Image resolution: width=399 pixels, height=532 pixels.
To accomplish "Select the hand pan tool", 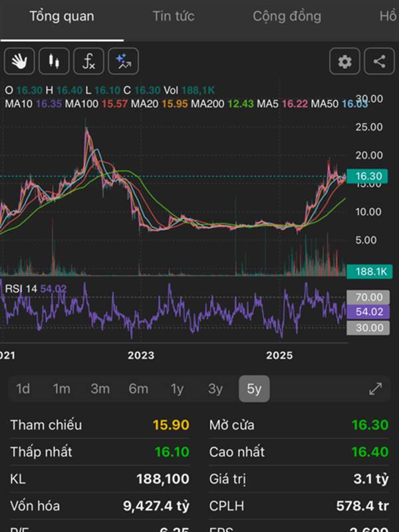I will [x=19, y=62].
